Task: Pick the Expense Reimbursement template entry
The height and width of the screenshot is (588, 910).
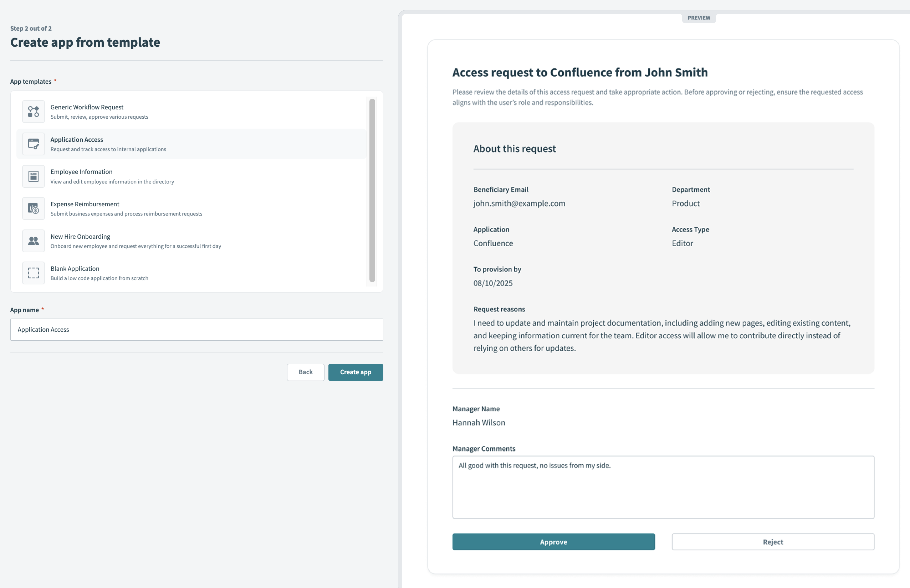Action: [x=85, y=204]
